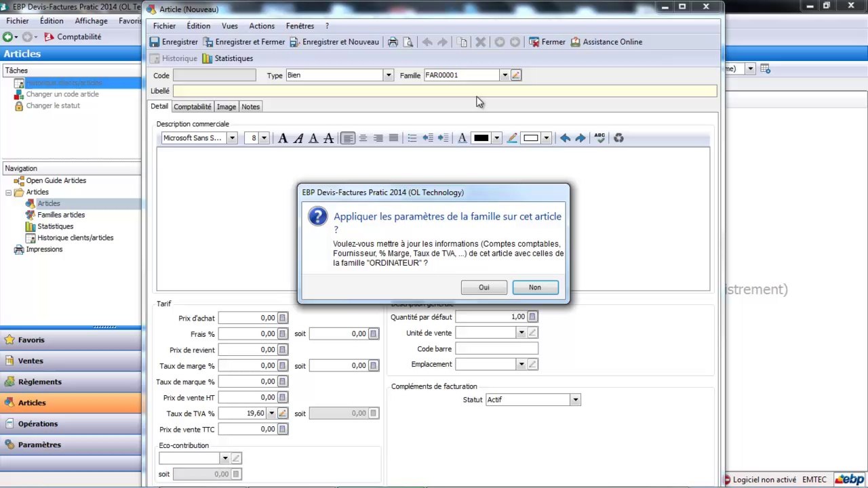The height and width of the screenshot is (488, 868).
Task: Open the calculator for Prix de vente TTC
Action: click(283, 430)
